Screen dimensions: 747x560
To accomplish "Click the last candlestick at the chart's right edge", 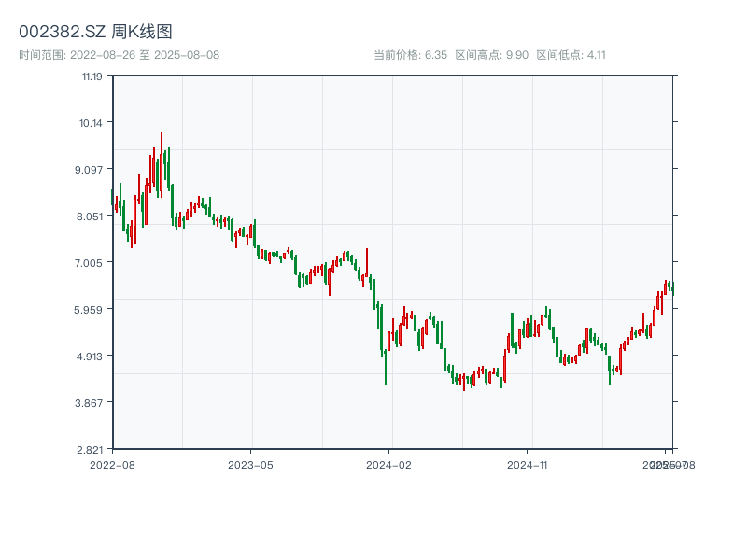I will coord(672,287).
